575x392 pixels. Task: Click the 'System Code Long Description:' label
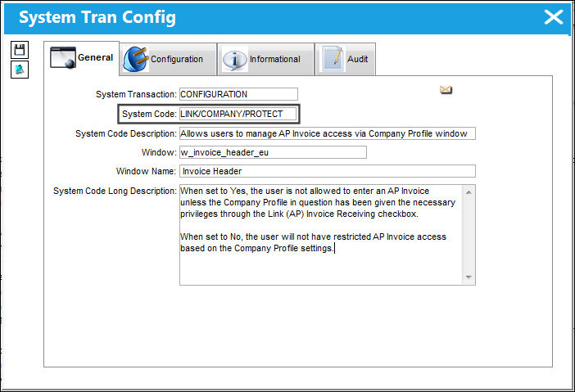[x=115, y=191]
